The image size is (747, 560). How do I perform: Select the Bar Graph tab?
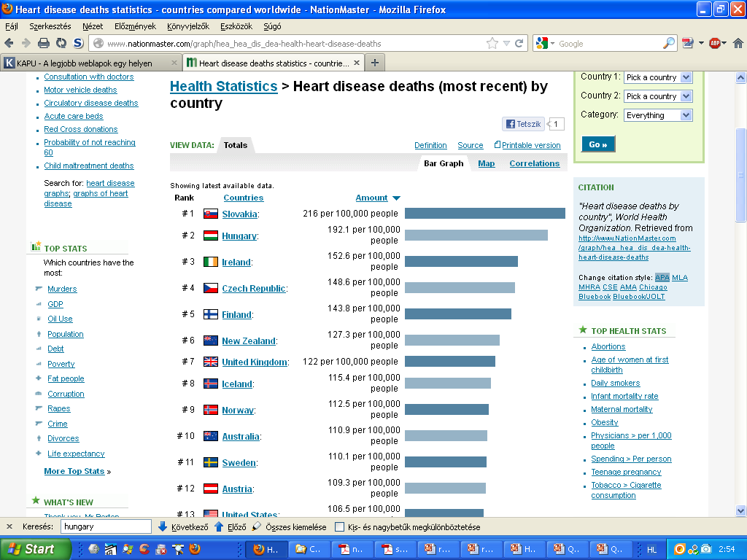444,163
